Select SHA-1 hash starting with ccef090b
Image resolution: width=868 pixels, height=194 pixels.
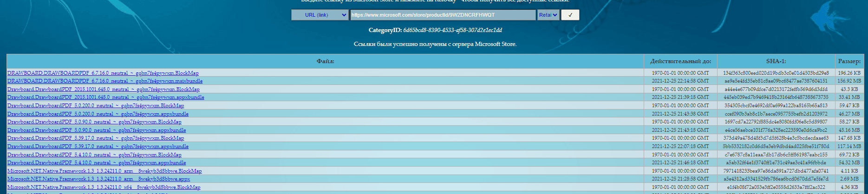coord(776,114)
